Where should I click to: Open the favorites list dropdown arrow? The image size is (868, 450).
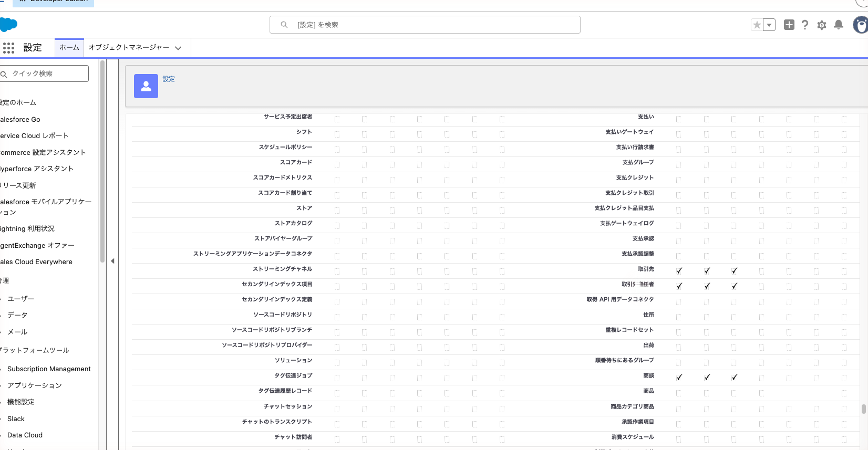coord(769,25)
